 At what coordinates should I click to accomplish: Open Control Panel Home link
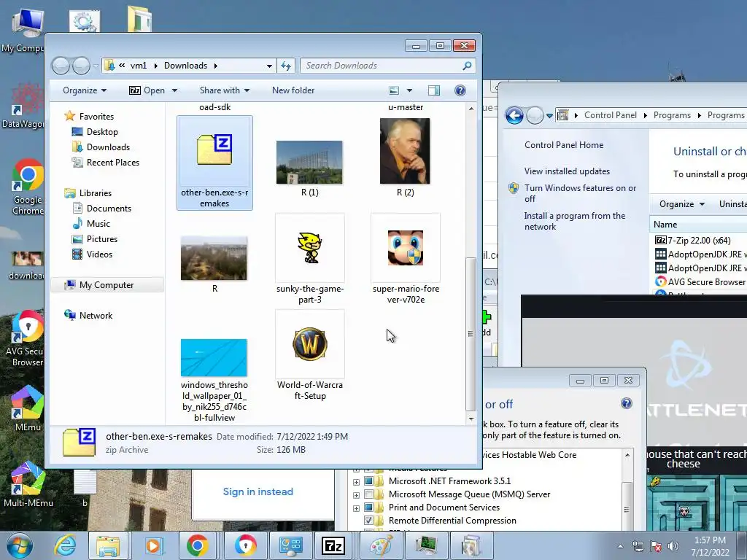pos(564,145)
